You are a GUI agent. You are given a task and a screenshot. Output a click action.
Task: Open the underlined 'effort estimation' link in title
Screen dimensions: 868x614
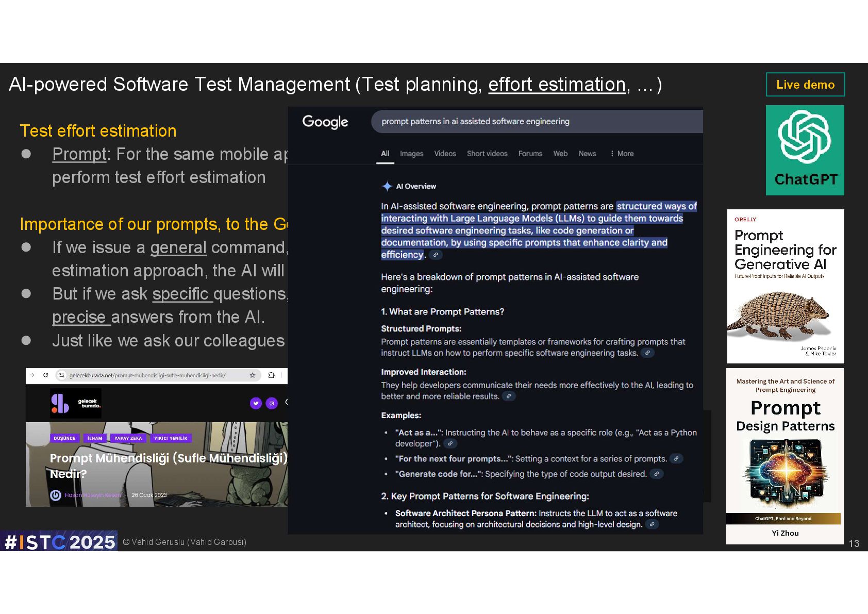[x=557, y=85]
